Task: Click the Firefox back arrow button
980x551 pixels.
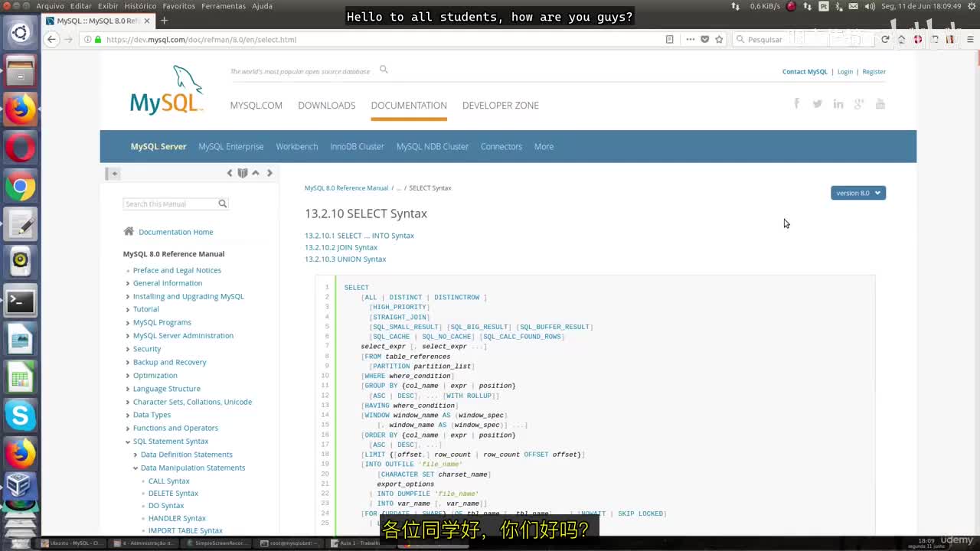Action: [51, 39]
